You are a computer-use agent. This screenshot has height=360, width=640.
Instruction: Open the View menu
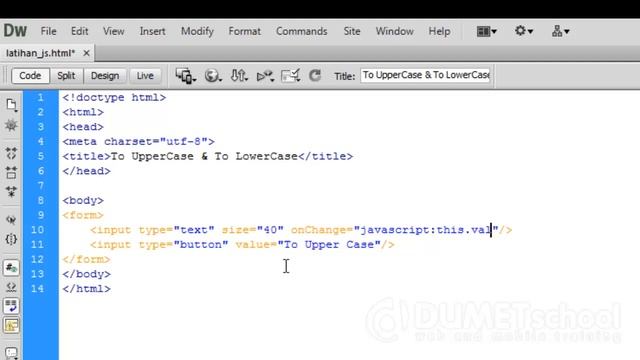point(113,31)
